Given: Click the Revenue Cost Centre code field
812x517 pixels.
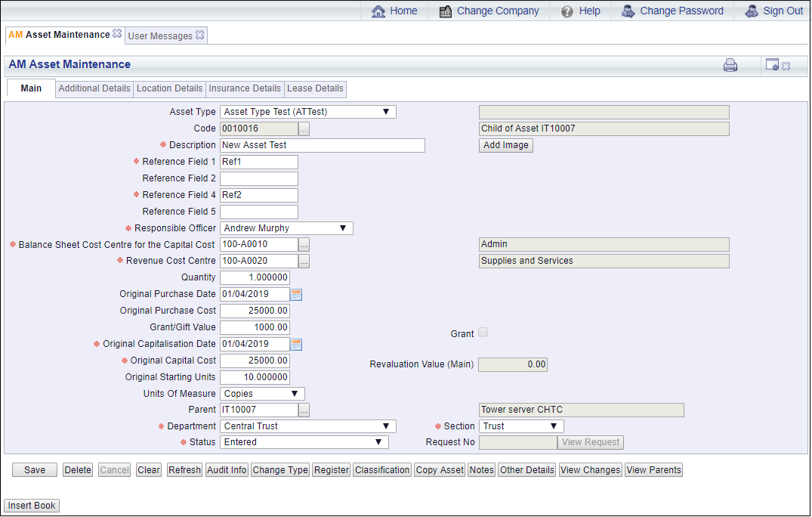Looking at the screenshot, I should click(259, 261).
